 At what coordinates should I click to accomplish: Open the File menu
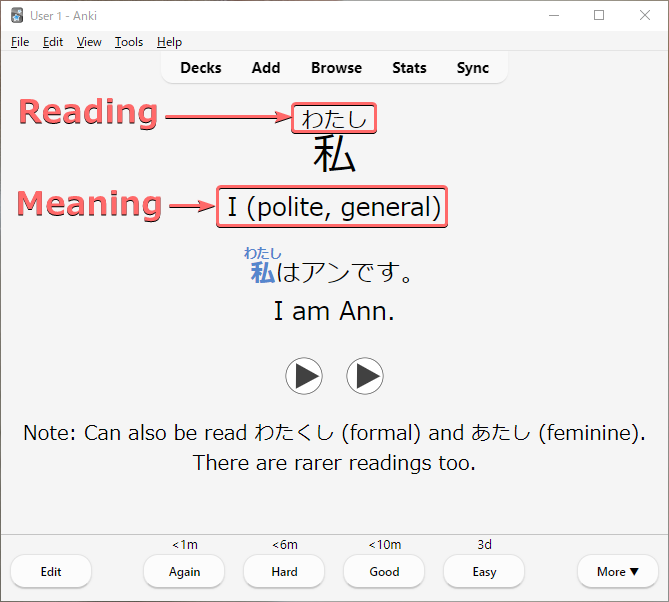click(20, 42)
